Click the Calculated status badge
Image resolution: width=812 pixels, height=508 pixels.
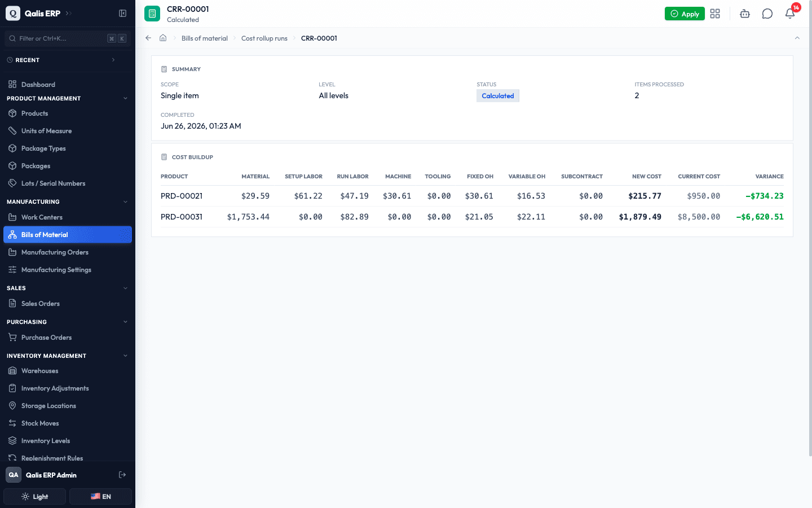tap(498, 96)
